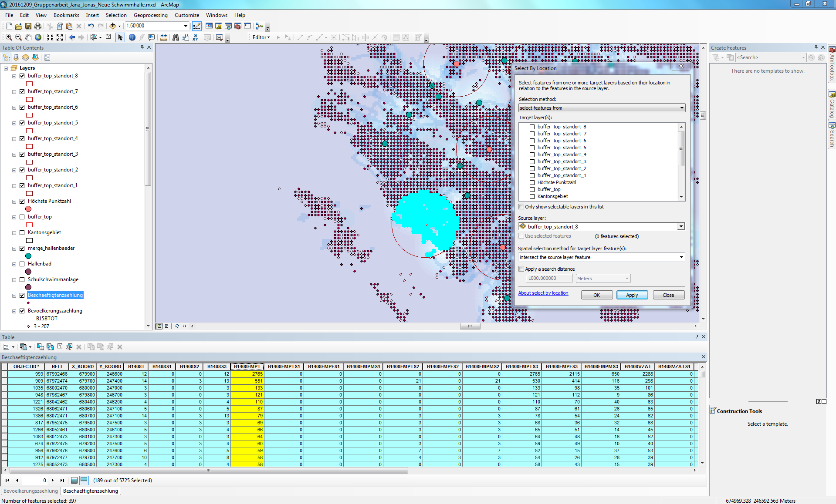This screenshot has height=504, width=836.
Task: Save the map document
Action: tap(28, 26)
